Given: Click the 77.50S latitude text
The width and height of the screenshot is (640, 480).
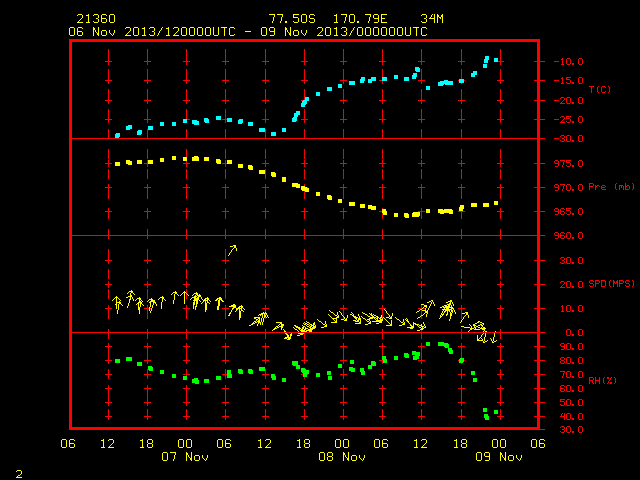Looking at the screenshot, I should pyautogui.click(x=292, y=19).
